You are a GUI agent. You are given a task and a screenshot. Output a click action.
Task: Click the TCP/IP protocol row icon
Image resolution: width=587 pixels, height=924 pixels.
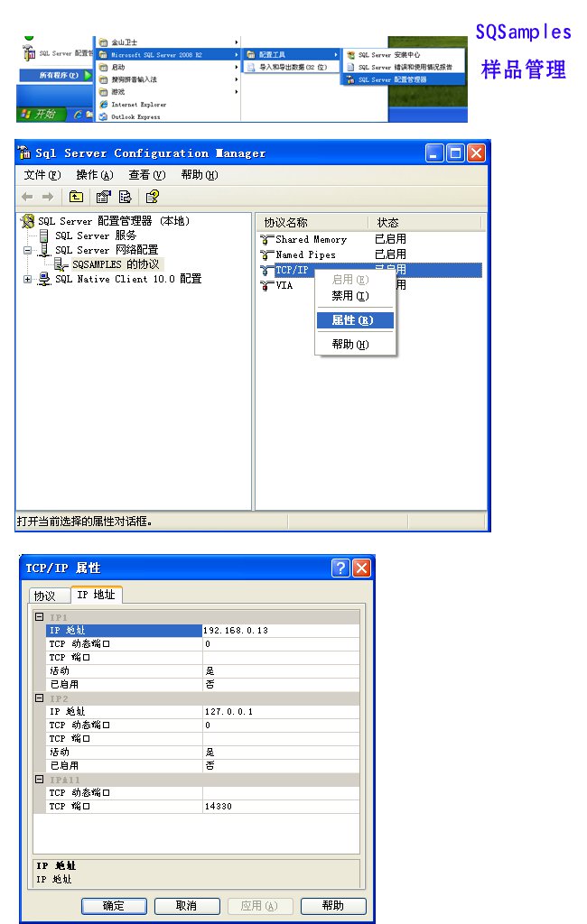pos(266,270)
